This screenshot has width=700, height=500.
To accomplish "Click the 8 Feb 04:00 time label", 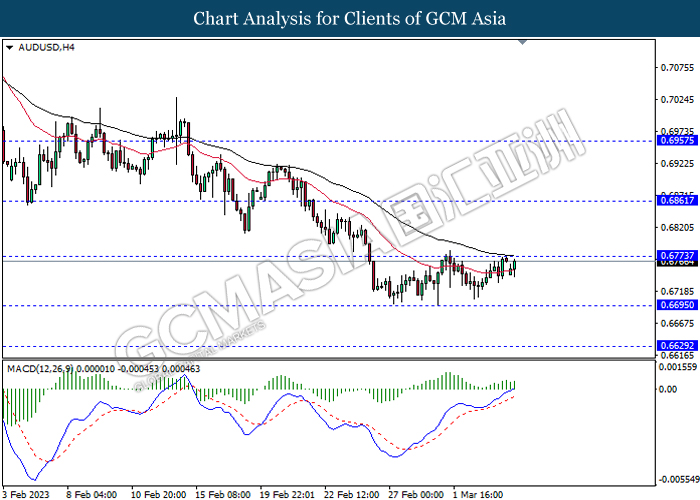I will [x=91, y=494].
